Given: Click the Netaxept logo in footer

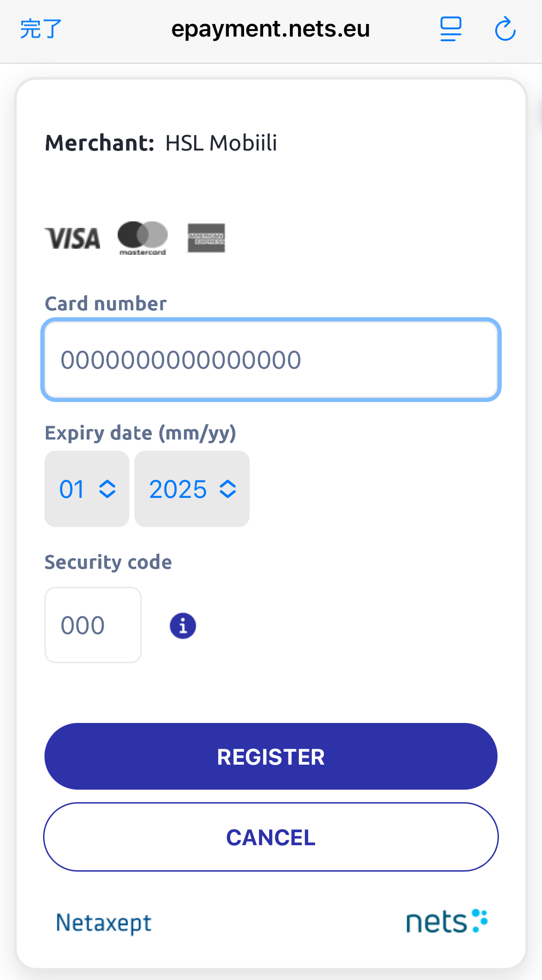Looking at the screenshot, I should coord(104,923).
